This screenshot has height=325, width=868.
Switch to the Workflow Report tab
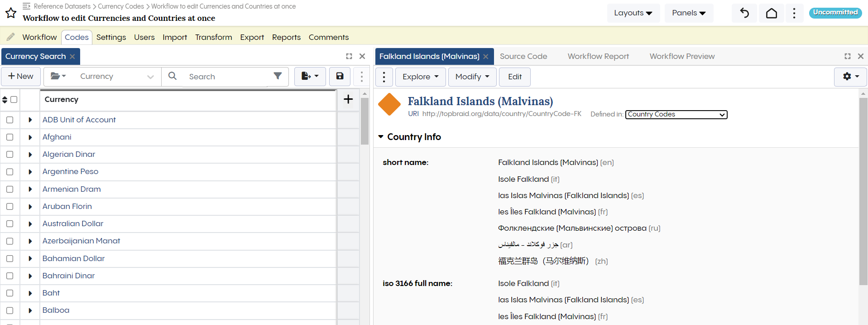(598, 56)
